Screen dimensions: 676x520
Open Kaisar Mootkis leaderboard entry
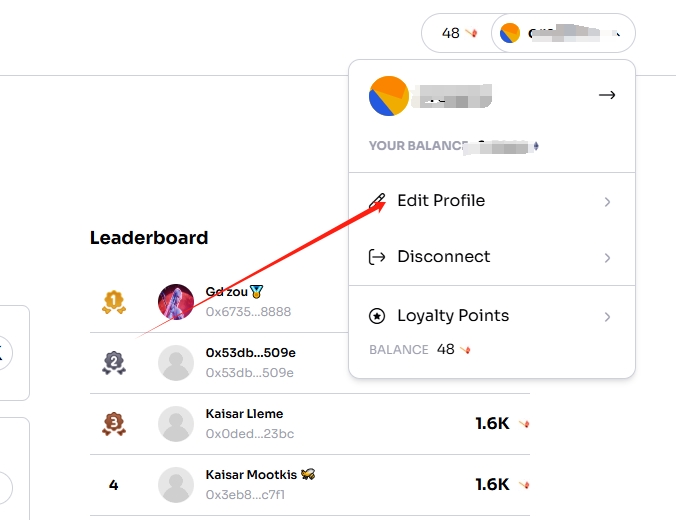tap(254, 475)
